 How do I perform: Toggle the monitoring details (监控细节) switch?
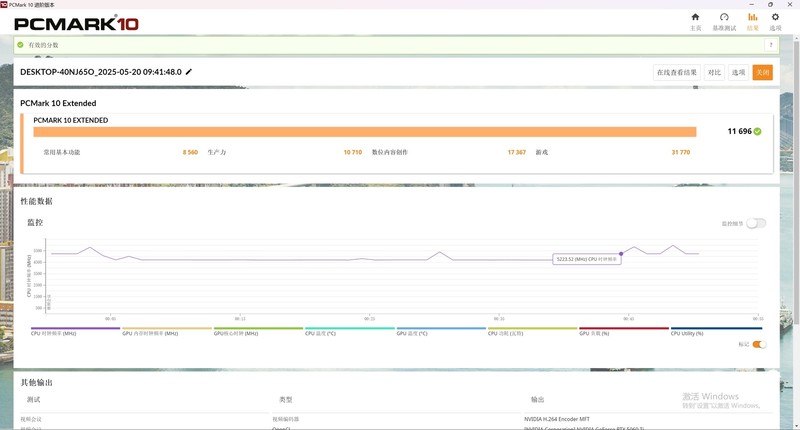[x=757, y=223]
